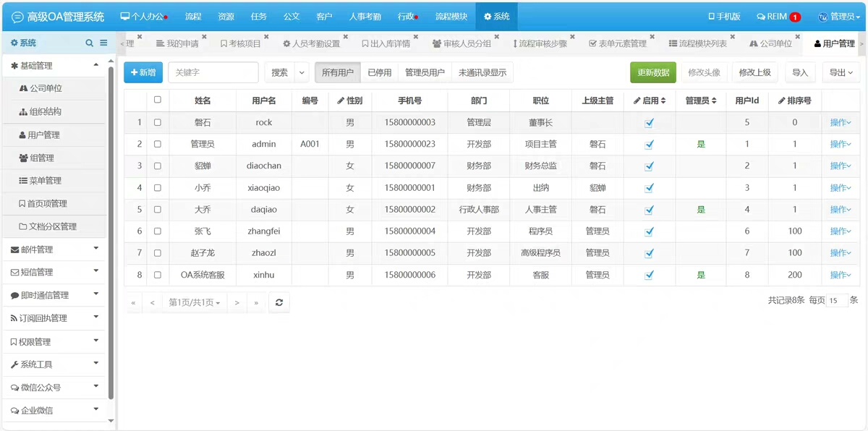Click the 每页 records-per-page input box
The height and width of the screenshot is (431, 868).
pyautogui.click(x=837, y=300)
